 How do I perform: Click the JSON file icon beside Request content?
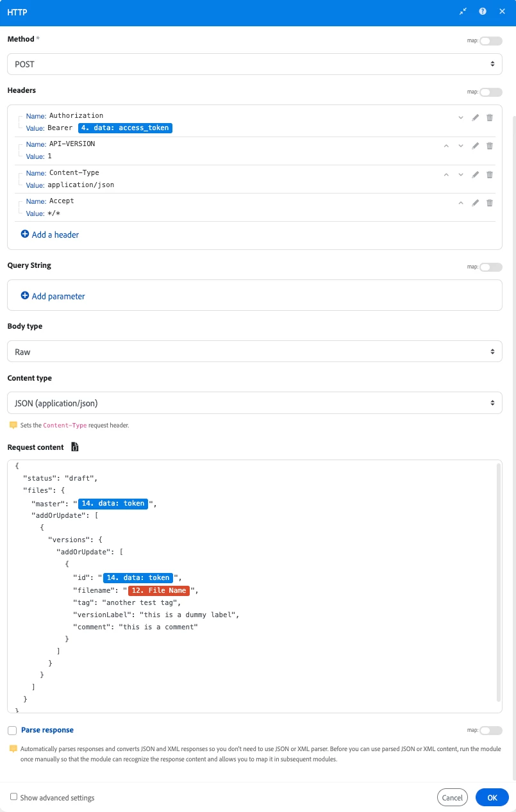[75, 447]
